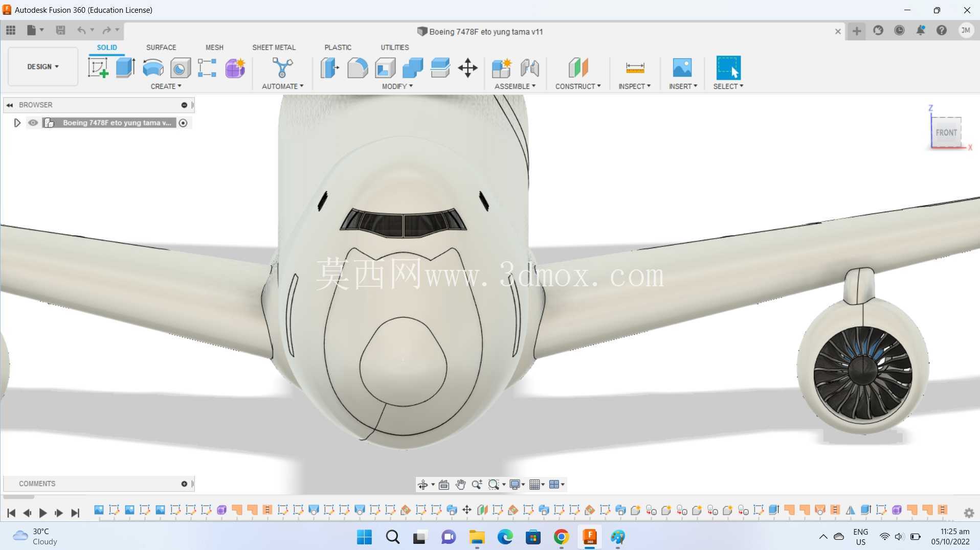
Task: Open Google Chrome from the taskbar
Action: [x=561, y=537]
